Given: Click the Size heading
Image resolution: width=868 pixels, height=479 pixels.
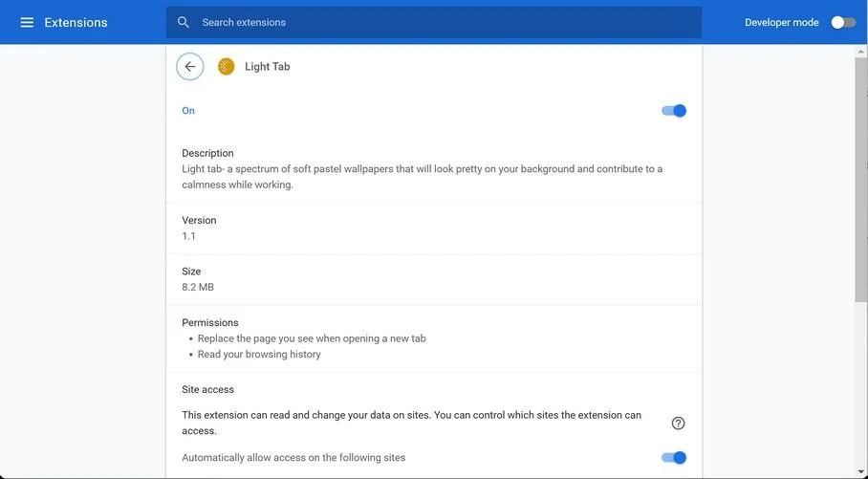Looking at the screenshot, I should point(191,272).
